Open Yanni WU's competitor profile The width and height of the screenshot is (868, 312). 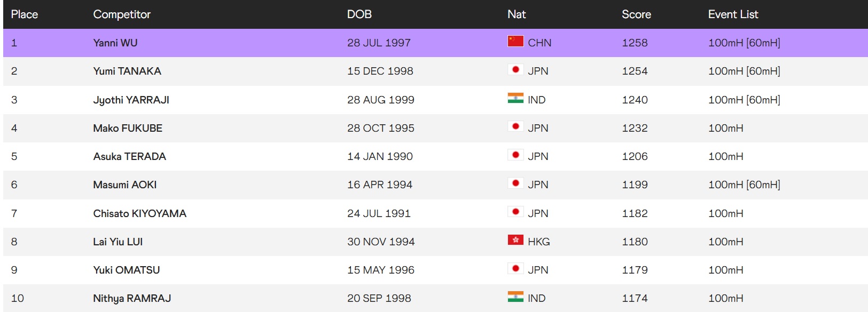[x=115, y=43]
